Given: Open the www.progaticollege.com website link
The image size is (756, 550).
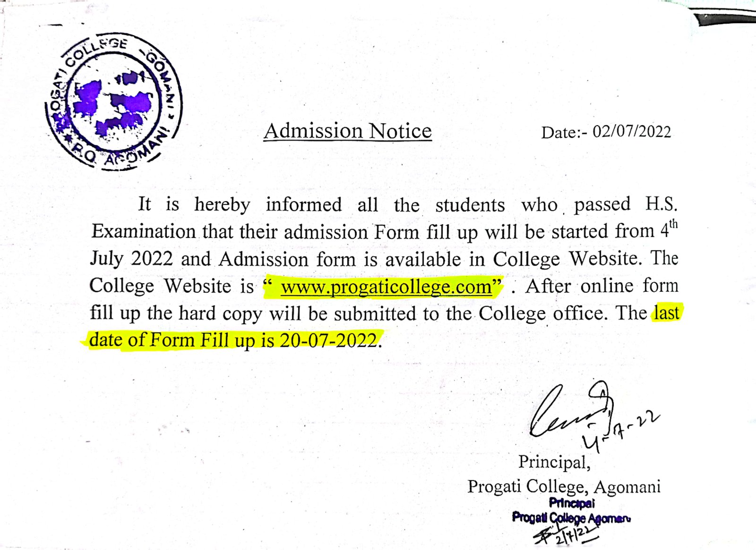Looking at the screenshot, I should [x=386, y=287].
